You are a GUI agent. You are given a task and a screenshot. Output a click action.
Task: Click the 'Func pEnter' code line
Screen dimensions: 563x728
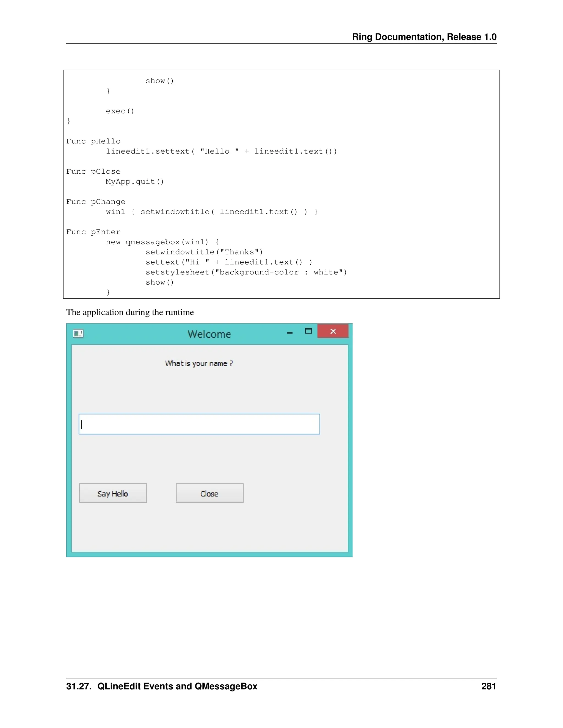coord(93,232)
